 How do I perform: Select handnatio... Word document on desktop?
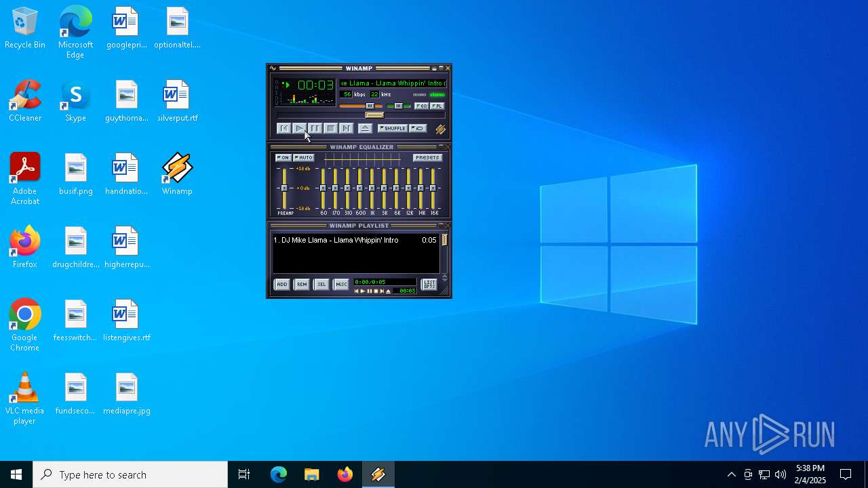tap(127, 175)
